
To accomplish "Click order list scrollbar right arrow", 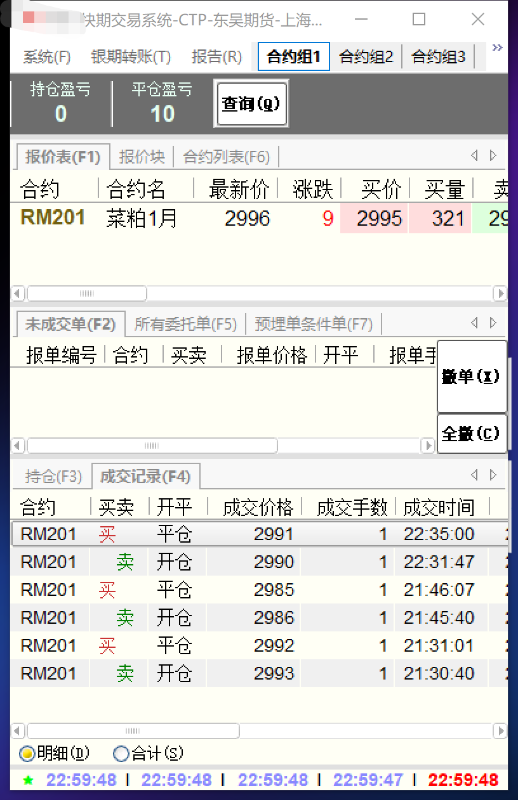I will 428,445.
